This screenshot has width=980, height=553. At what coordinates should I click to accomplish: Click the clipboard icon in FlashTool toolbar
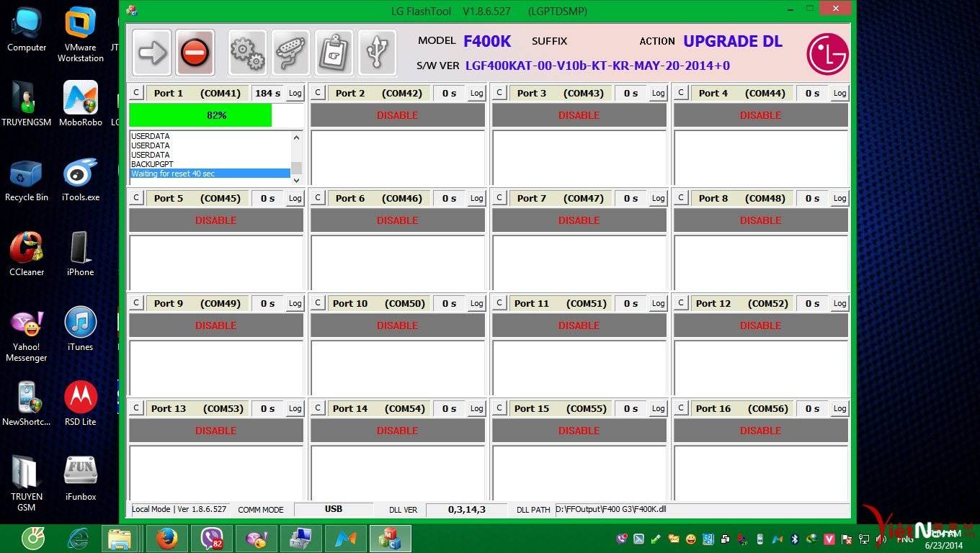pyautogui.click(x=334, y=53)
